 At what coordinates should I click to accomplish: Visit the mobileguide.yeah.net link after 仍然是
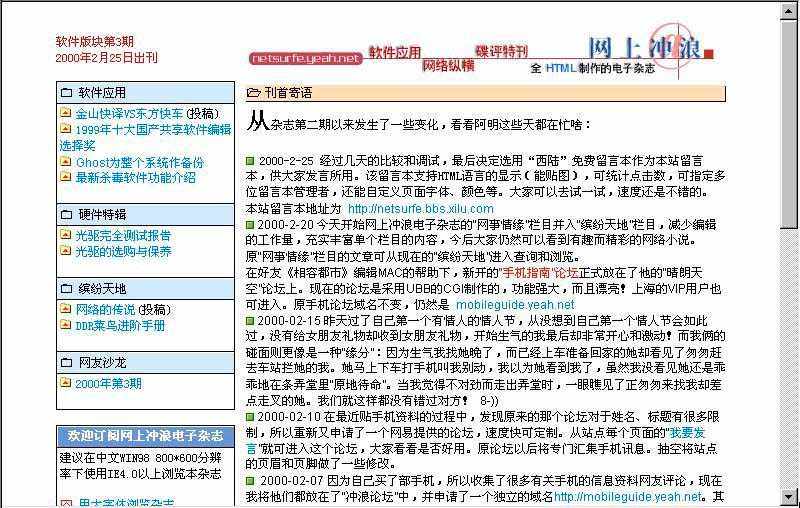coord(515,304)
